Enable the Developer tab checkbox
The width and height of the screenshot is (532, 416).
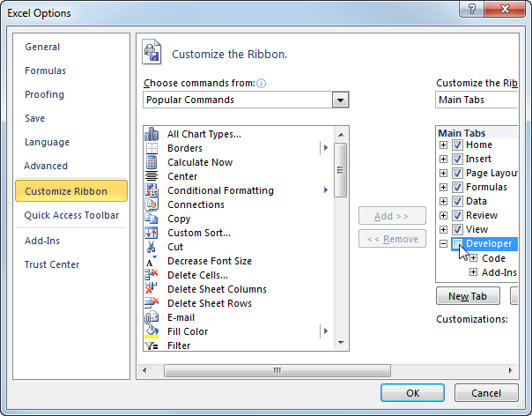[x=457, y=243]
